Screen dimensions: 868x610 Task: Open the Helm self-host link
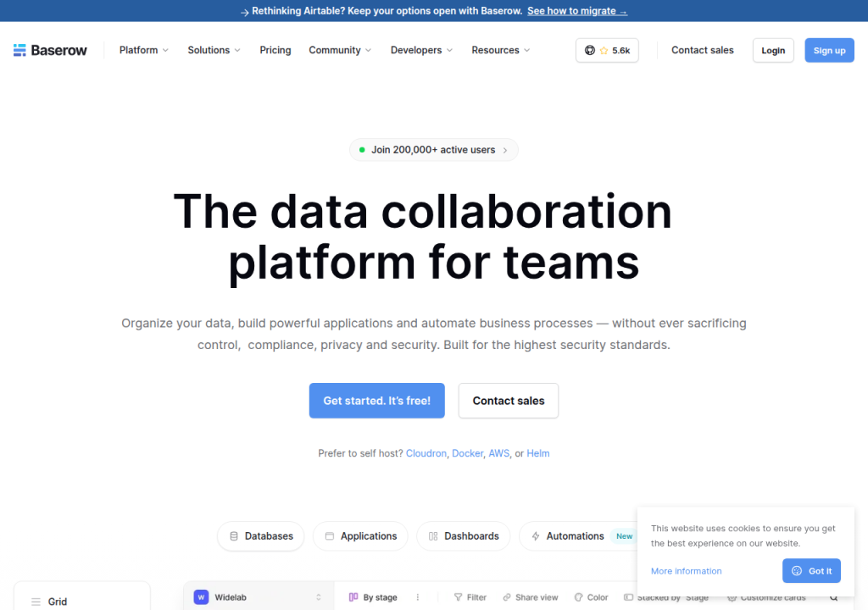[x=538, y=453]
